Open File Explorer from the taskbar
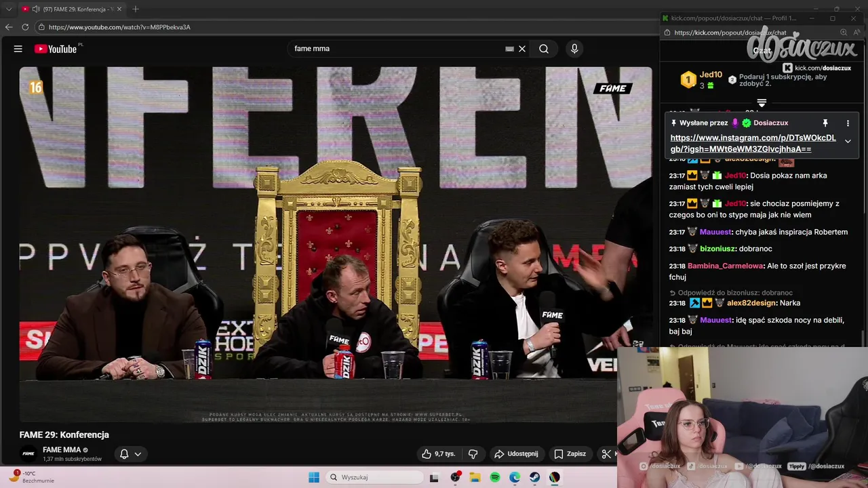Screen dimensions: 868x488 tap(475, 477)
